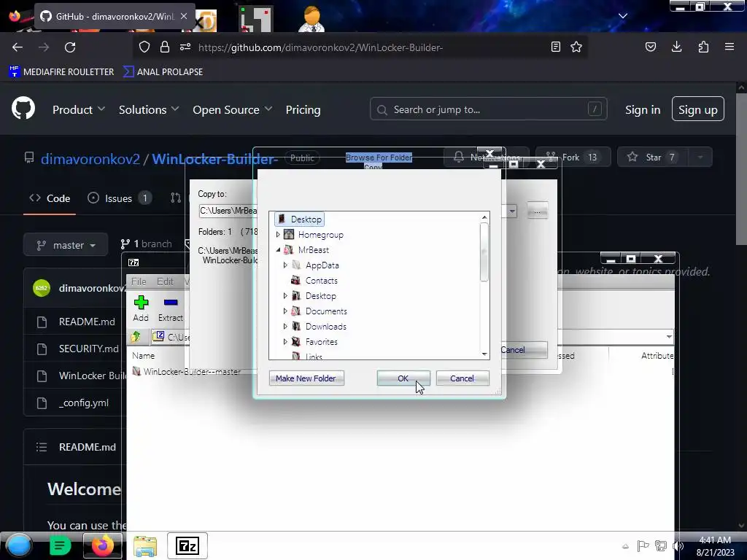This screenshot has width=747, height=560.
Task: Click Cancel in Browse For Folder dialog
Action: 462,378
